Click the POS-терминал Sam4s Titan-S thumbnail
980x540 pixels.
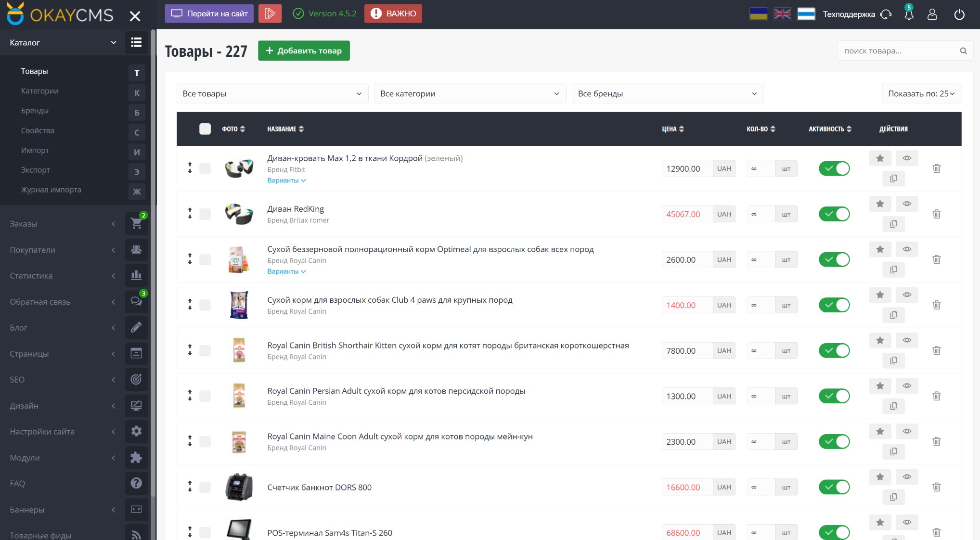coord(239,529)
